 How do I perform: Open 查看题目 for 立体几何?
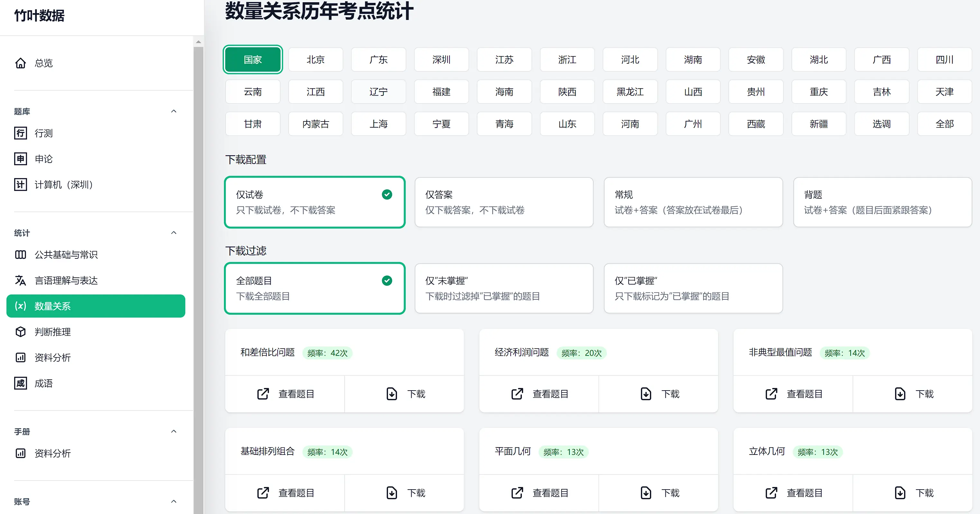click(805, 493)
